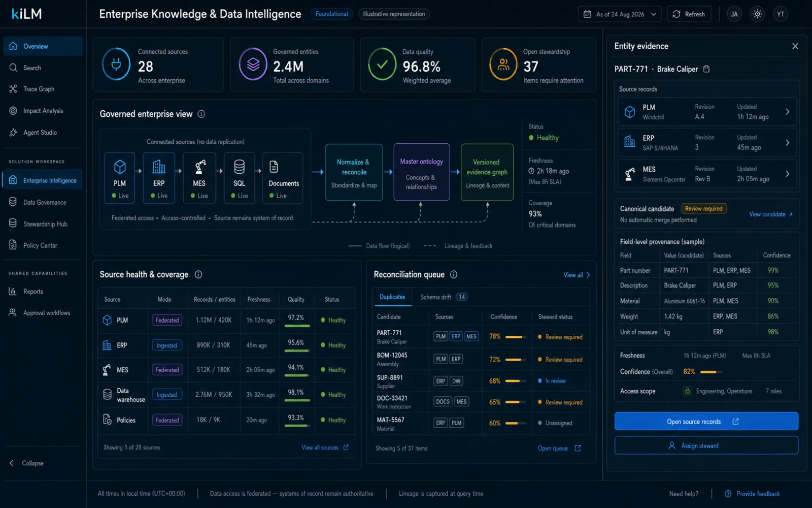Image resolution: width=812 pixels, height=508 pixels.
Task: Switch to the Schema drift tab
Action: 444,297
